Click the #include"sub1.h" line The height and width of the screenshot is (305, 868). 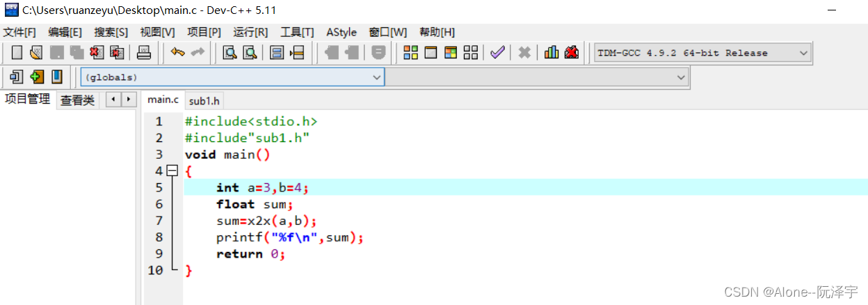click(x=247, y=138)
